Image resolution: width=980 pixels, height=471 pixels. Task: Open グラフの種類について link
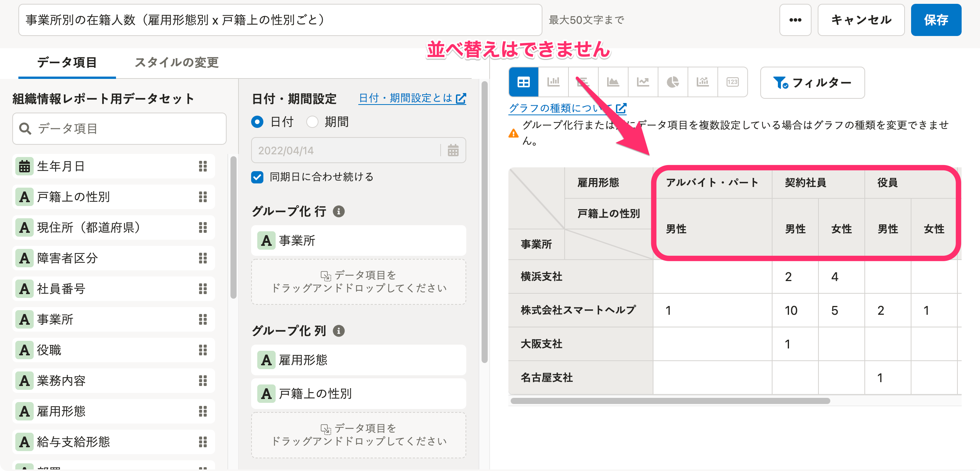[567, 108]
